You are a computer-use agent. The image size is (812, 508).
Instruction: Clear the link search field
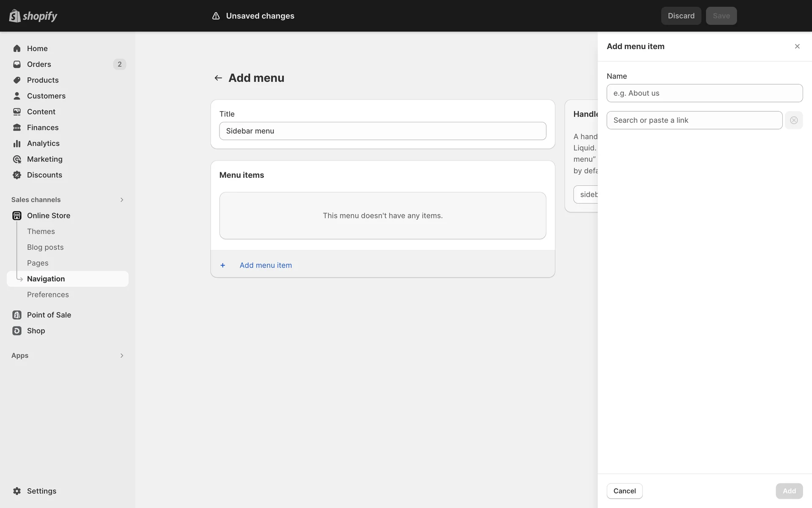click(x=794, y=120)
